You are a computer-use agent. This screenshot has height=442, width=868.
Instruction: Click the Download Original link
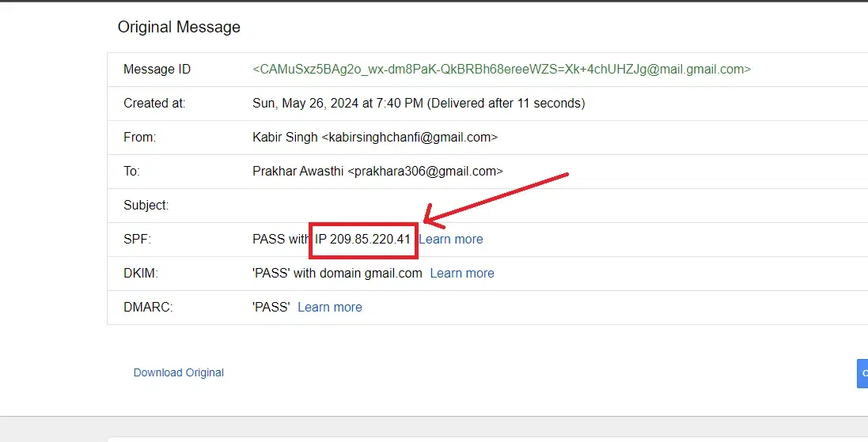179,372
